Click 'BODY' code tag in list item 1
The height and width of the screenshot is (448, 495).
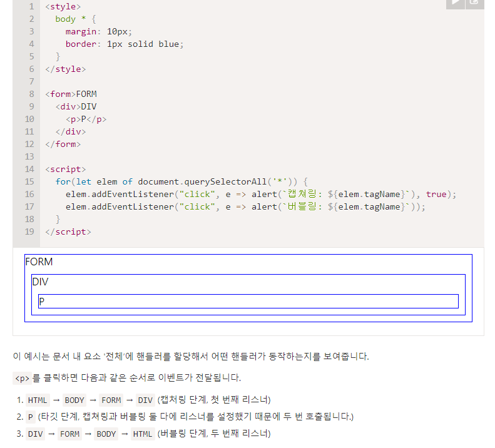[x=74, y=400]
